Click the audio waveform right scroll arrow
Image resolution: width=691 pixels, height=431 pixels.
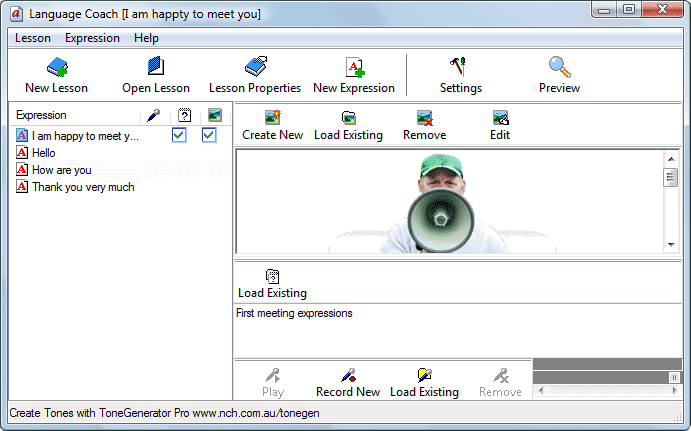point(674,390)
